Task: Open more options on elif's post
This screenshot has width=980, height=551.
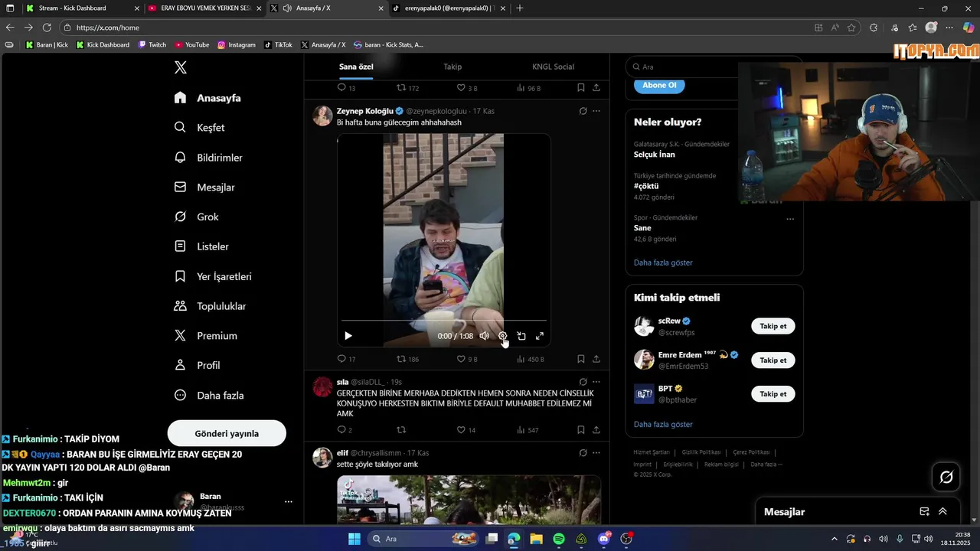Action: click(x=596, y=453)
